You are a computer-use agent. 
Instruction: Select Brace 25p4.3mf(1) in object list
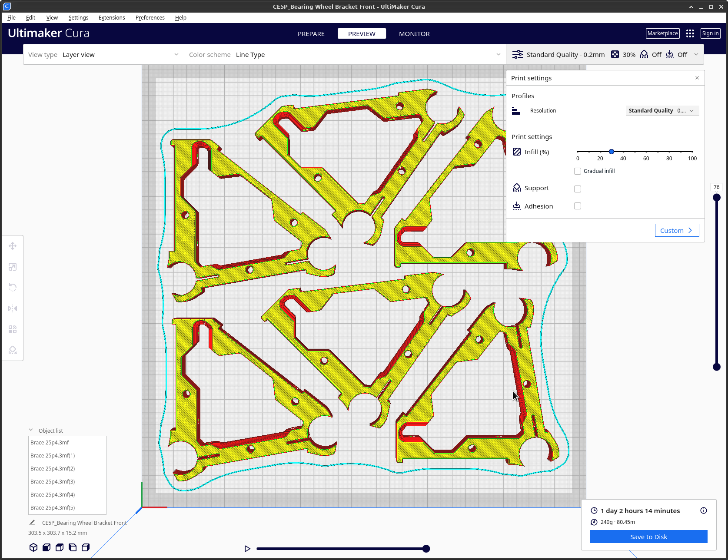67,456
